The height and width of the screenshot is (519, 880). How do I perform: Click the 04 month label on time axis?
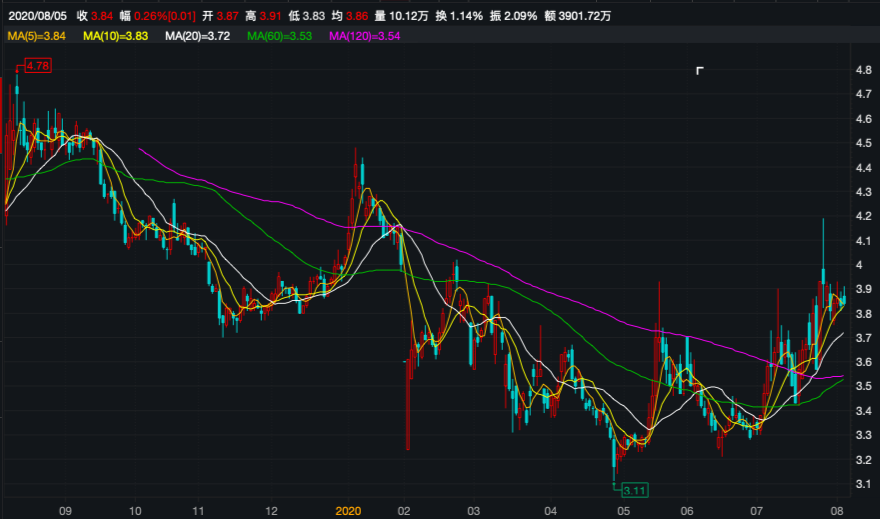(x=551, y=511)
